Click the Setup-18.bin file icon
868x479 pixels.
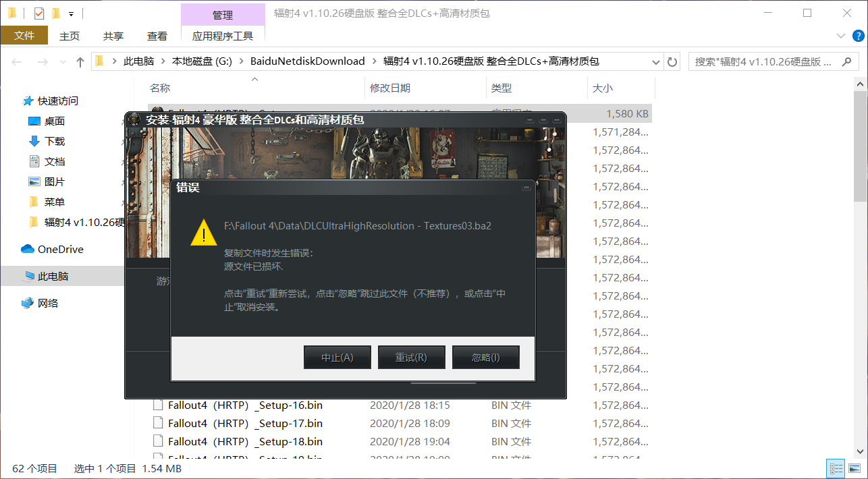(x=158, y=442)
